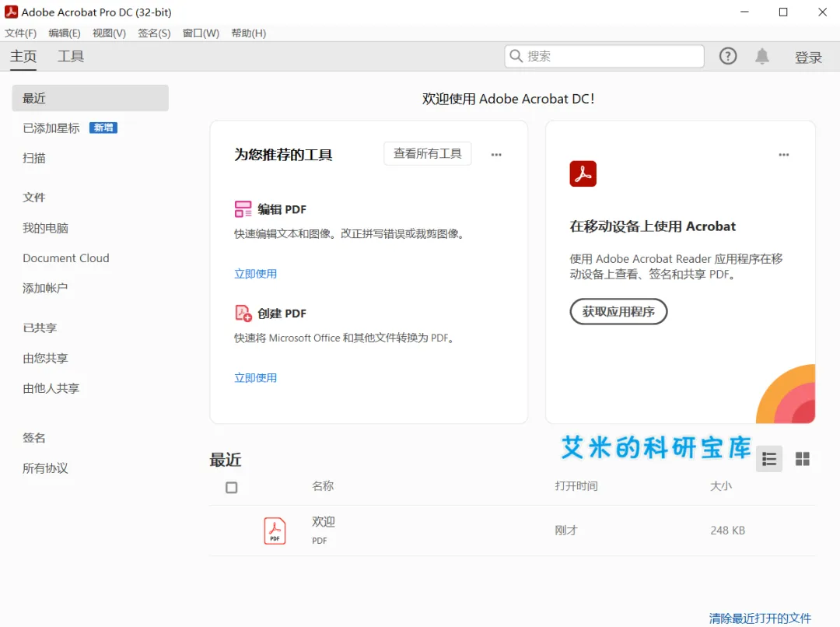Select 所有协议 in the sidebar
Viewport: 840px width, 627px height.
pos(46,468)
